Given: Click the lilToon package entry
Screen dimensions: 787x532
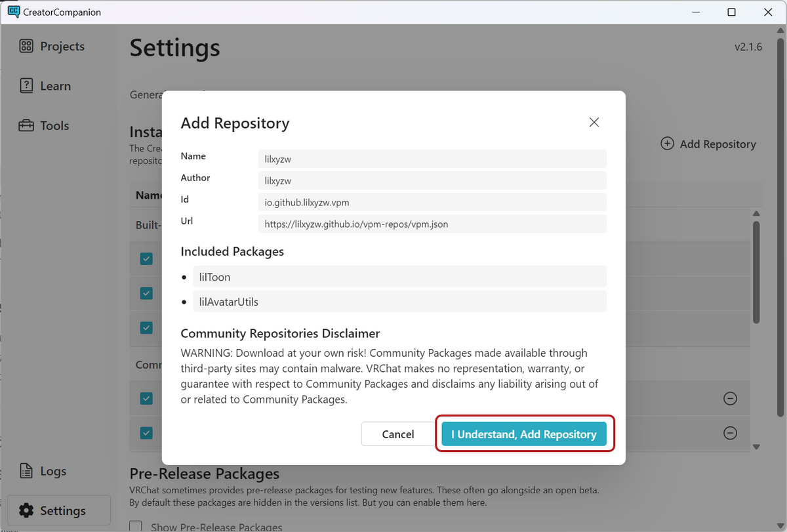Looking at the screenshot, I should pos(399,277).
